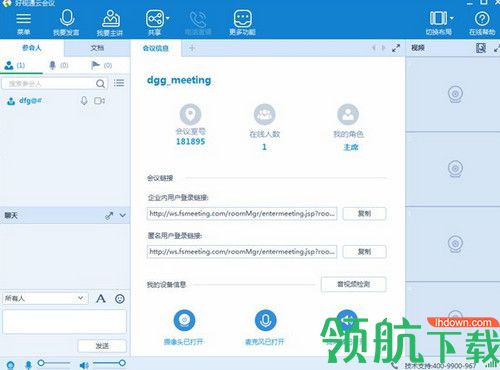This screenshot has width=500, height=370.
Task: Show all attendees filter (1)
Action: coord(15,65)
